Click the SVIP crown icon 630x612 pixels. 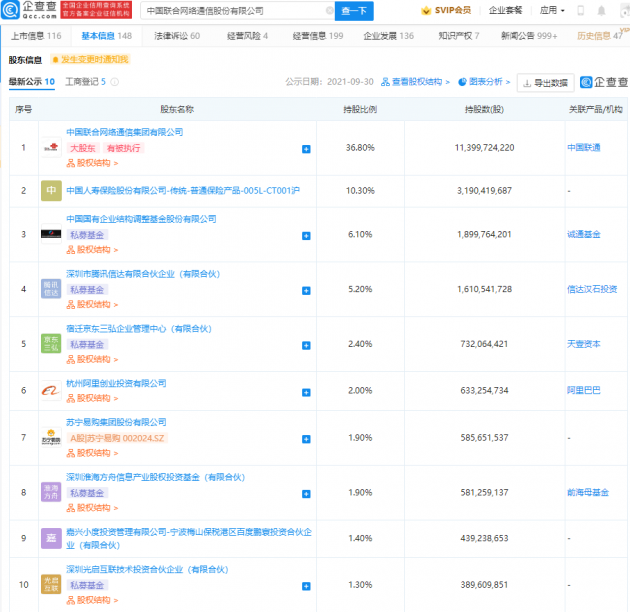(426, 11)
